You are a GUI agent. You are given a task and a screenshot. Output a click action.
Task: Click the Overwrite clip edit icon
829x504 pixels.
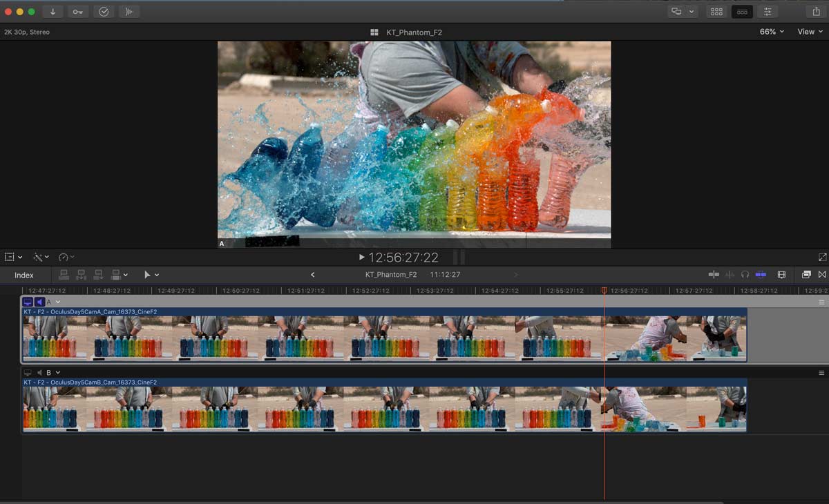116,275
